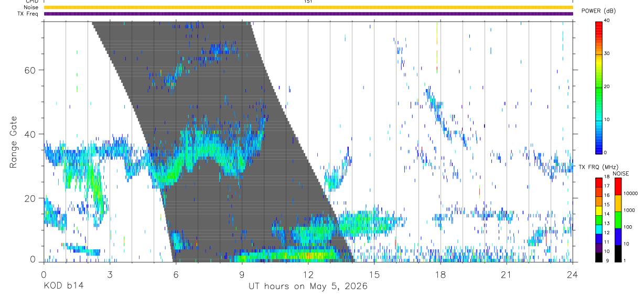The width and height of the screenshot is (644, 297).
Task: Click the "TX FRQ (MHz)" legend title
Action: tap(597, 167)
